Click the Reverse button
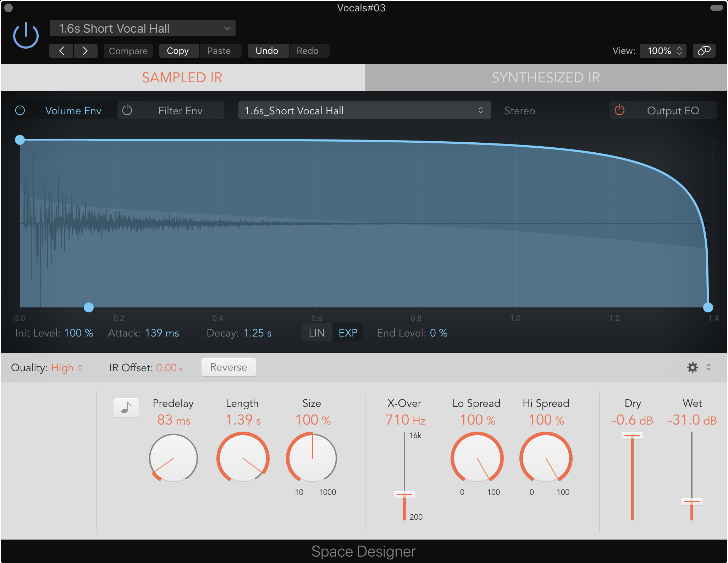Screen dimensions: 728x563 click(x=228, y=367)
